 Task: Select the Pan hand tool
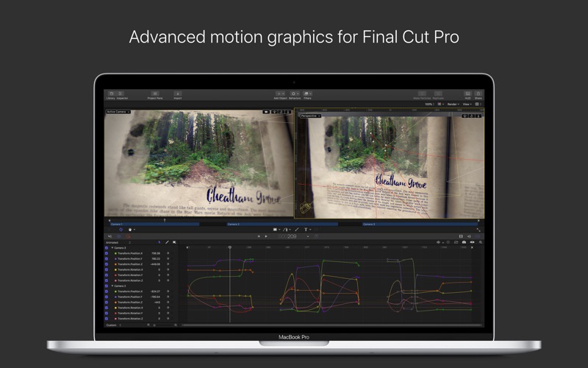(132, 230)
